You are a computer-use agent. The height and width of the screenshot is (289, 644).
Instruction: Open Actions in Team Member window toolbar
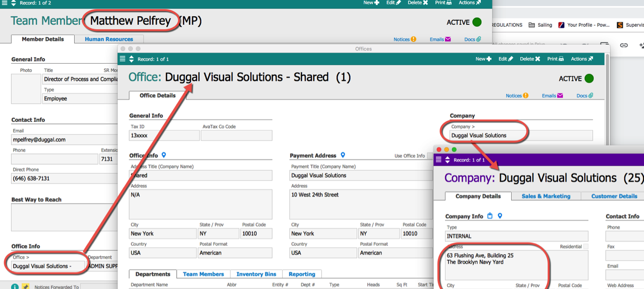(469, 3)
